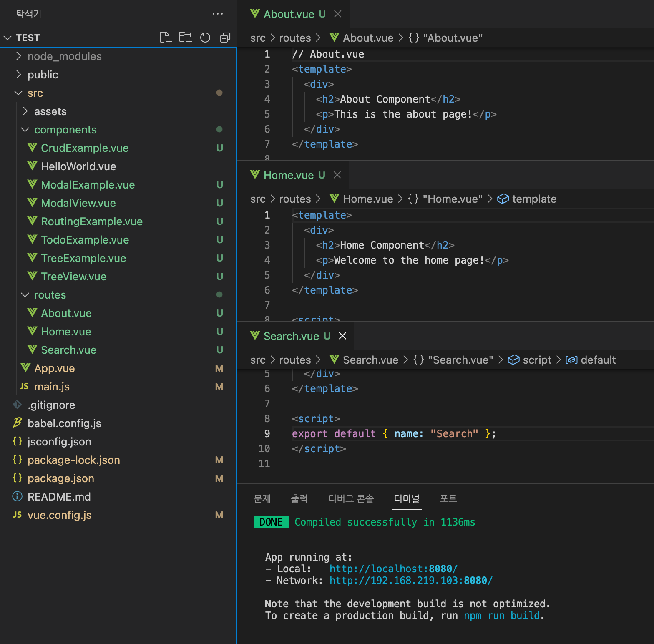Viewport: 654px width, 644px height.
Task: Click the info icon beside README.md
Action: pyautogui.click(x=17, y=496)
